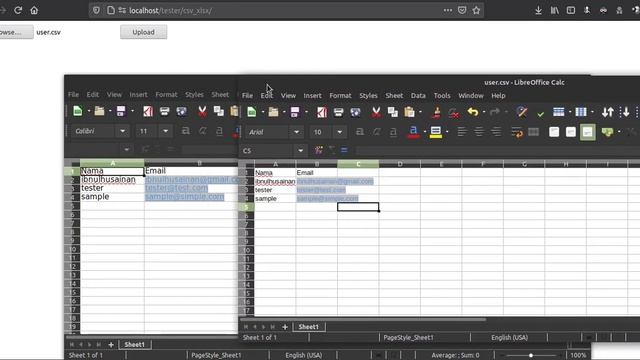Screen dimensions: 640x360
Task: Bookmark page with star icon
Action: tap(476, 10)
